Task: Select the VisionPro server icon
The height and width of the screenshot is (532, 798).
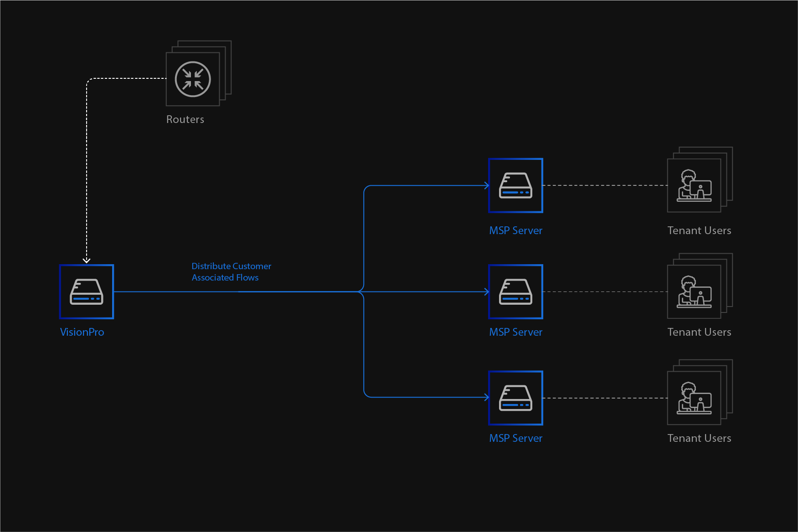Action: click(x=87, y=292)
